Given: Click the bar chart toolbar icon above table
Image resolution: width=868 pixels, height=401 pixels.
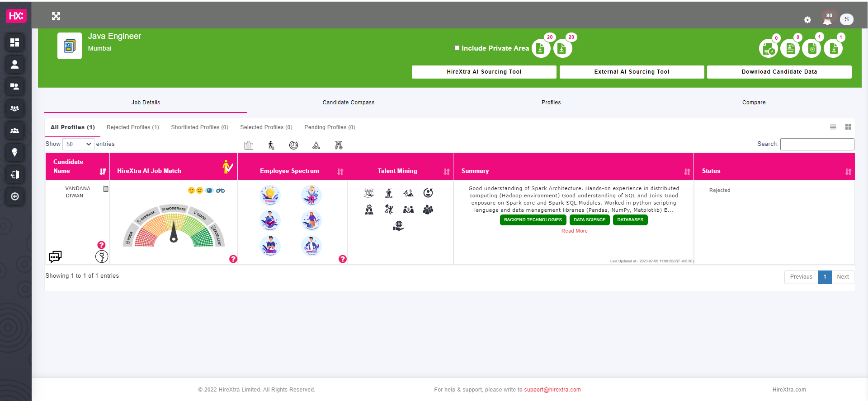Looking at the screenshot, I should point(249,145).
